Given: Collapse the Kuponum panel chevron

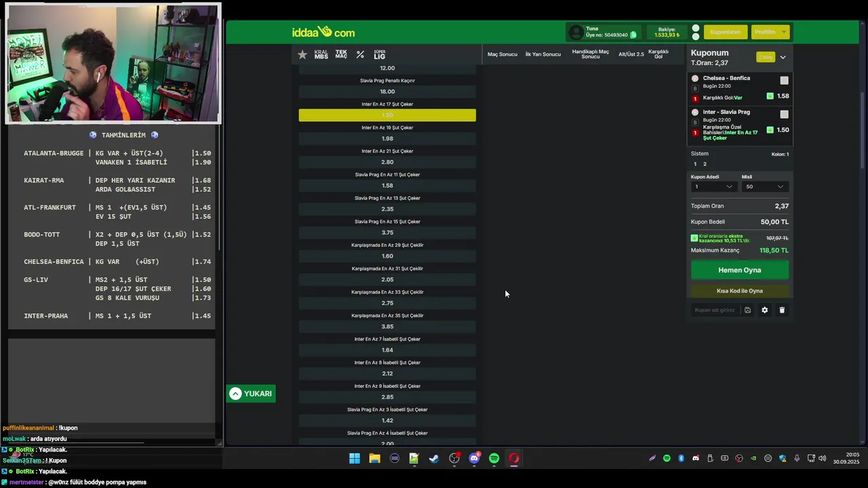Looking at the screenshot, I should pyautogui.click(x=783, y=58).
